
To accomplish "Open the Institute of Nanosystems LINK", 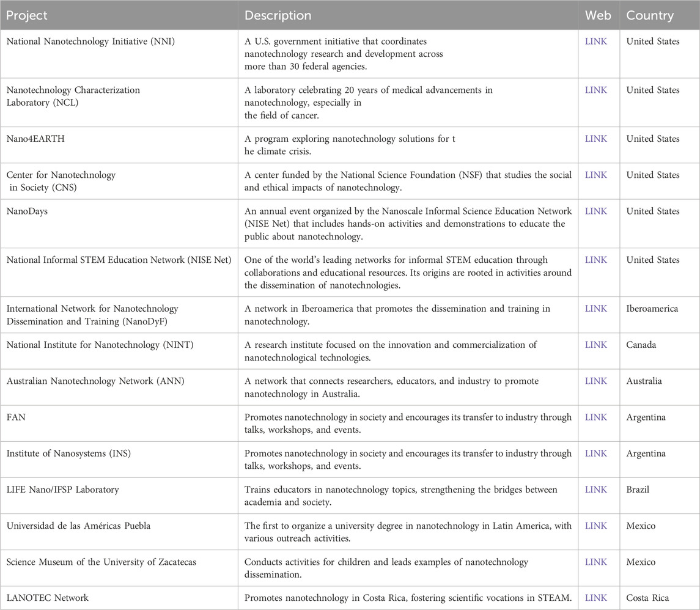I will pos(596,454).
